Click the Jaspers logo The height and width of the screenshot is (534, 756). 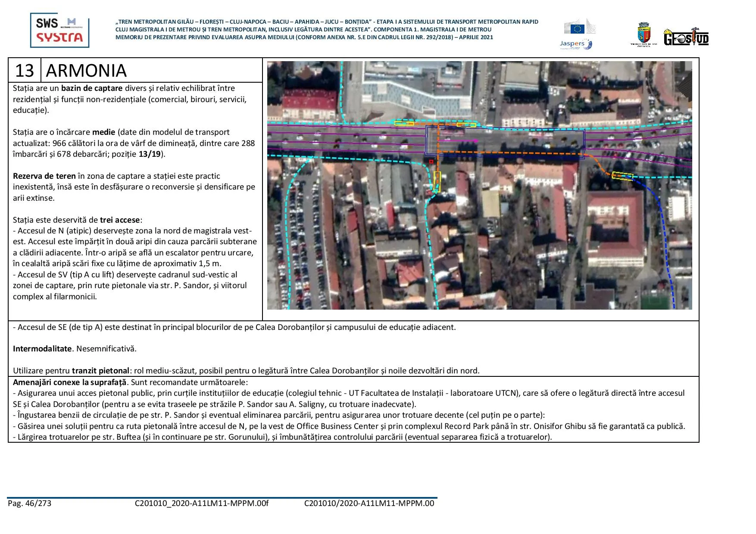coord(575,44)
